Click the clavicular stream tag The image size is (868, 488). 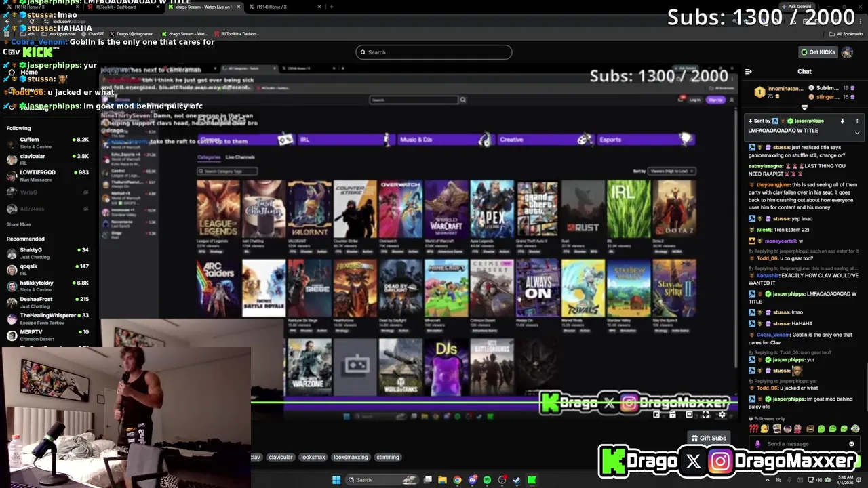pos(280,457)
